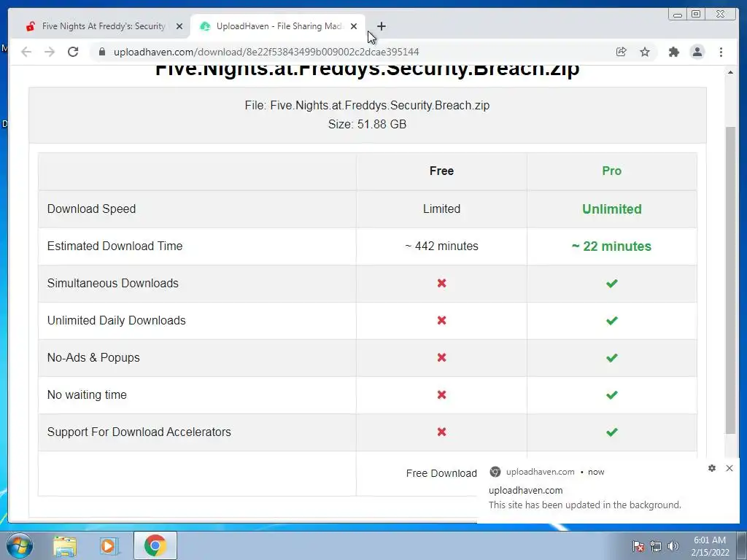This screenshot has width=747, height=560.
Task: Click green check for Download Accelerators
Action: (612, 432)
